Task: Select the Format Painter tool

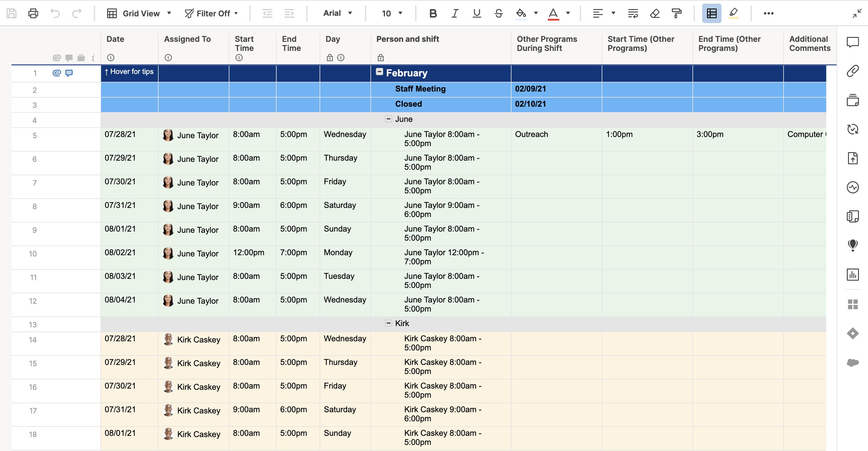Action: click(x=676, y=14)
